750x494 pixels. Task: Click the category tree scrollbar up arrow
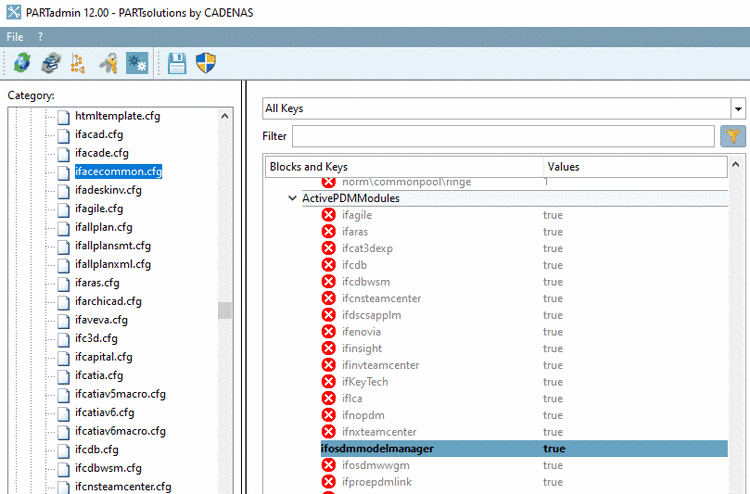click(x=225, y=116)
